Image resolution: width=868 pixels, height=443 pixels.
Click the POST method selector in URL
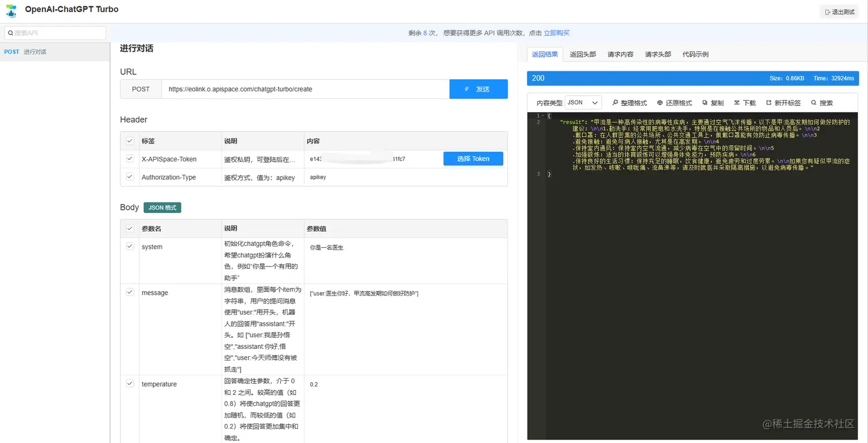141,89
